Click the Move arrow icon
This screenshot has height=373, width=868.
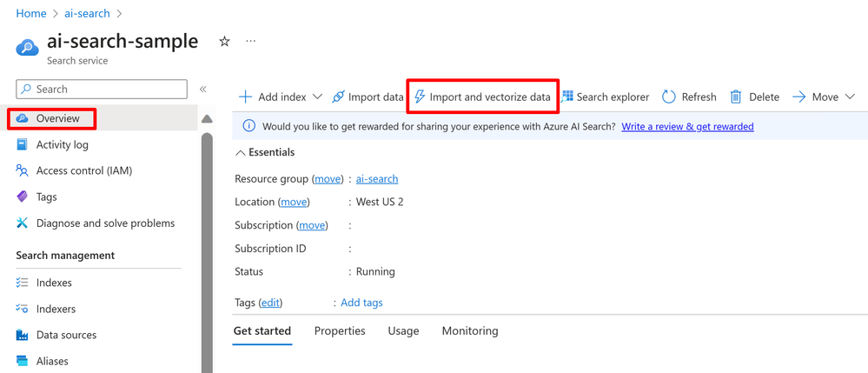(798, 97)
